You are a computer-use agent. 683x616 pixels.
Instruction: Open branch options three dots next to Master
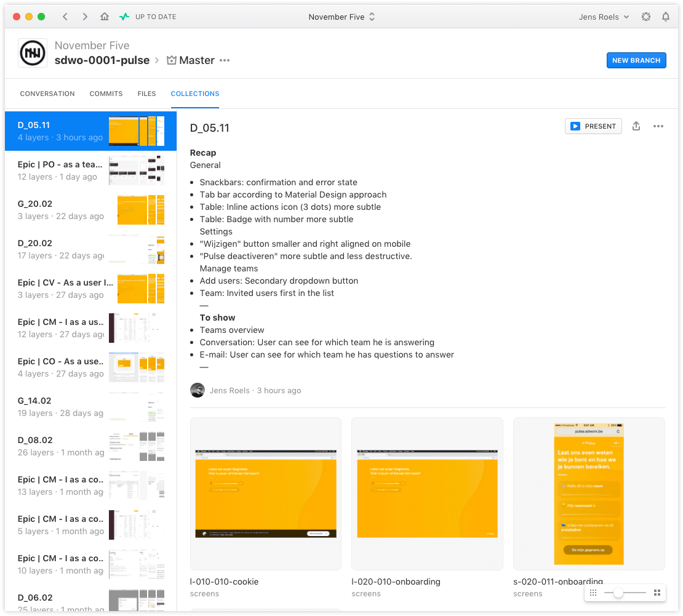(x=225, y=60)
